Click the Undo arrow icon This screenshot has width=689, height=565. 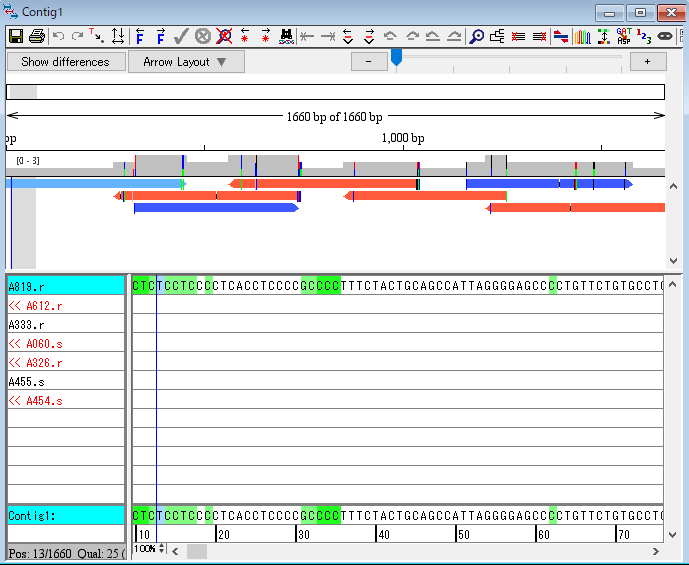58,36
